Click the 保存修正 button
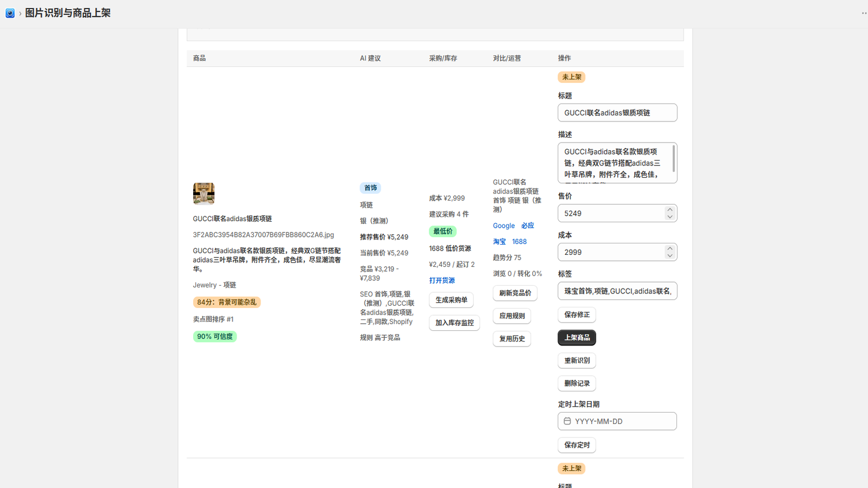The image size is (868, 488). tap(577, 315)
